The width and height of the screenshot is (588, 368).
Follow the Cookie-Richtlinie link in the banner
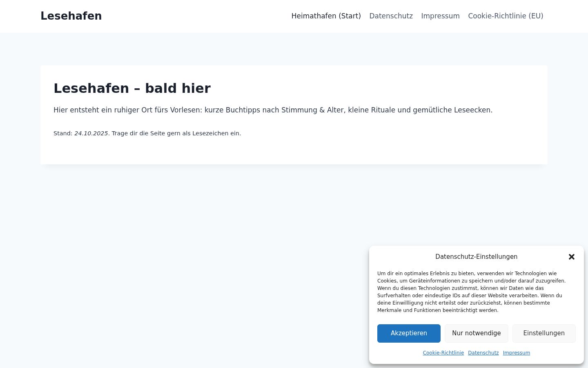click(443, 353)
